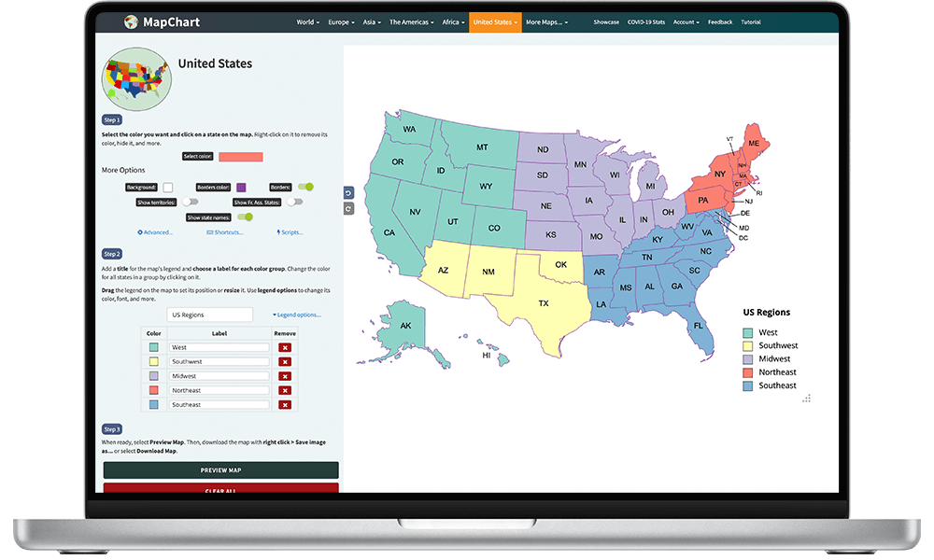Remove the West legend row
Viewport: 934px width, 560px height.
click(x=285, y=347)
